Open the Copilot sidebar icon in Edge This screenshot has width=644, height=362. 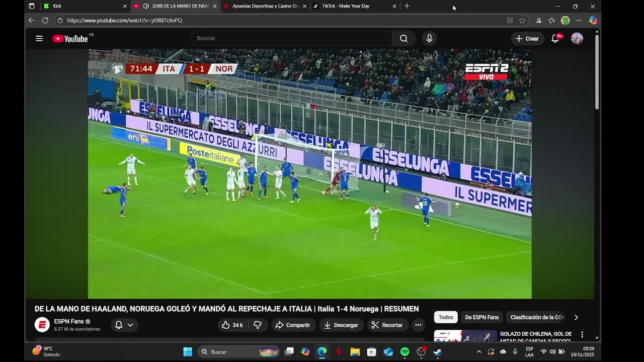click(593, 21)
